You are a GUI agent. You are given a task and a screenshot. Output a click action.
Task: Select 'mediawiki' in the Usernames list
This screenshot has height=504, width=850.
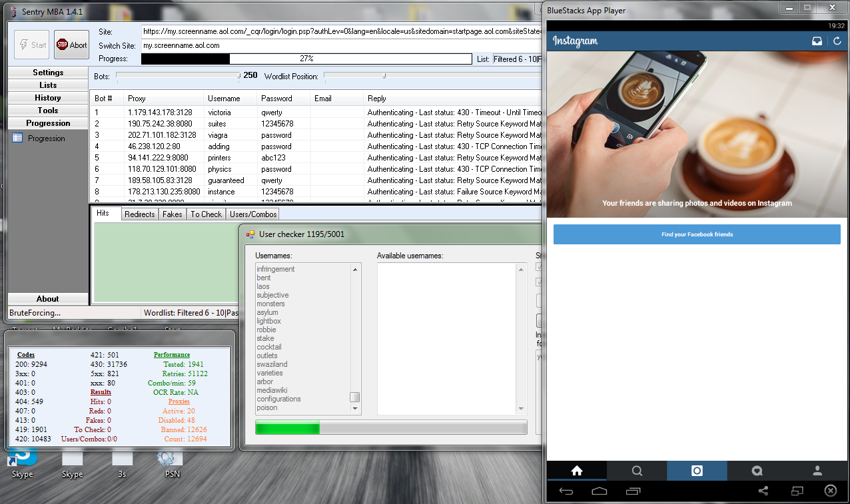pyautogui.click(x=272, y=390)
